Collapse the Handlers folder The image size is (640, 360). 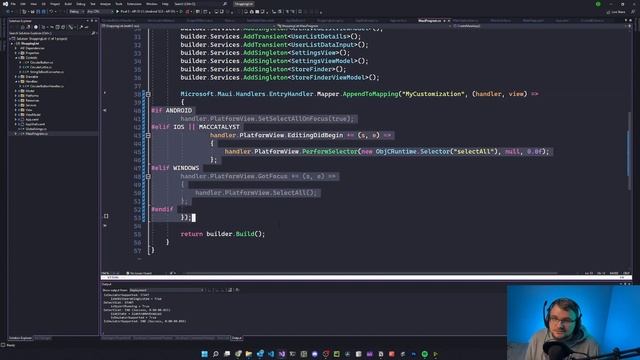coord(16,81)
